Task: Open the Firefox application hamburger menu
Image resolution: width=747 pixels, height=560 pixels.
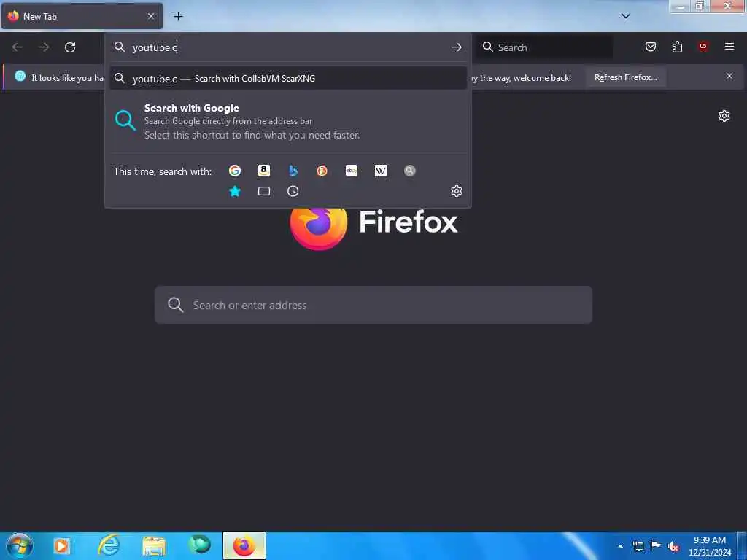Action: [x=729, y=47]
